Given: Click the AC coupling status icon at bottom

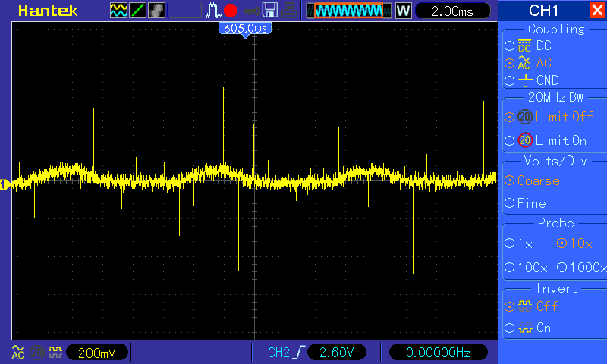Looking at the screenshot, I should [17, 353].
